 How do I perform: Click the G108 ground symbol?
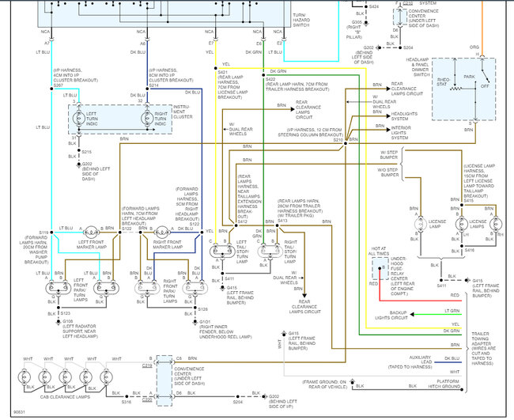[59, 322]
